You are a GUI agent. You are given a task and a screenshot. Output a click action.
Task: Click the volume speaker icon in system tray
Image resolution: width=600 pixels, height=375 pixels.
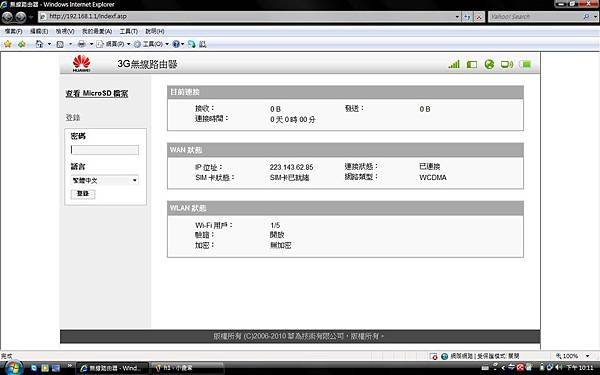pos(559,367)
